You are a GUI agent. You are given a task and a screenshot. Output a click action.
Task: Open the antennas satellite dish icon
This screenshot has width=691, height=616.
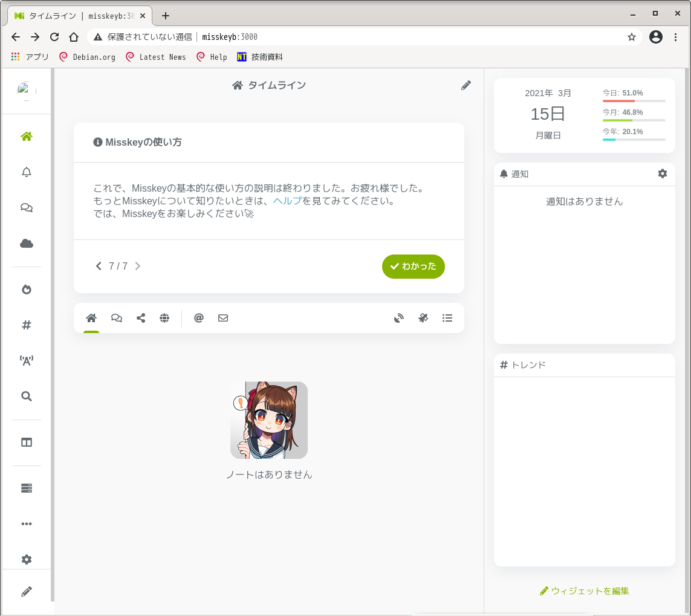(399, 318)
